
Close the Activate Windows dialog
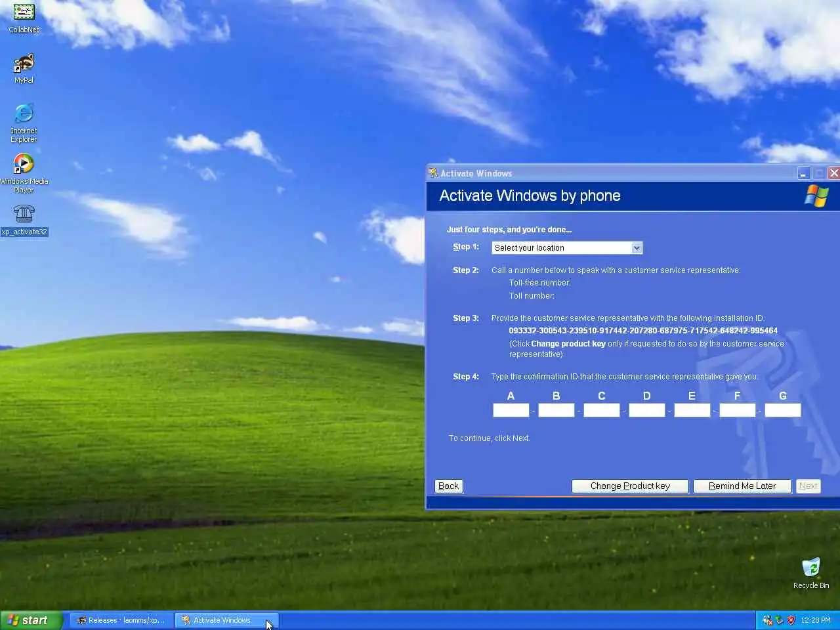pos(833,173)
